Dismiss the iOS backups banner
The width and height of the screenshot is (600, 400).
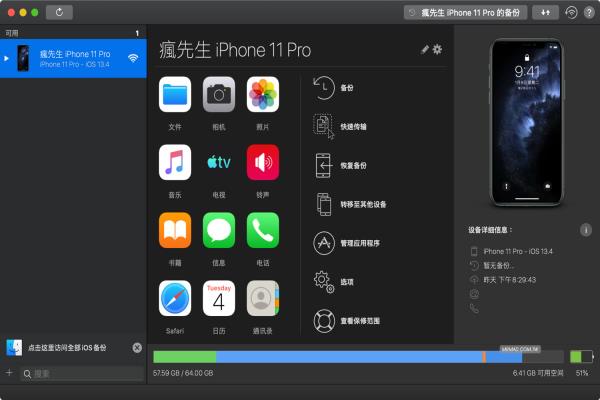point(137,348)
